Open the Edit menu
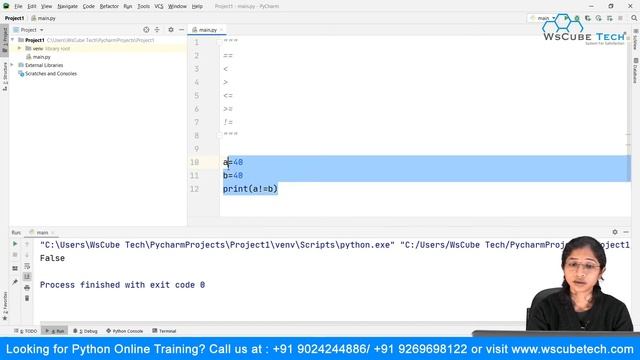 tap(32, 6)
